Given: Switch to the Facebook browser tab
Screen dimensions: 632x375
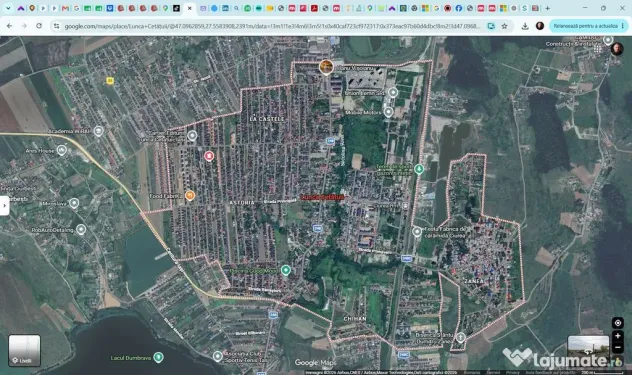Looking at the screenshot, I should pyautogui.click(x=459, y=8).
